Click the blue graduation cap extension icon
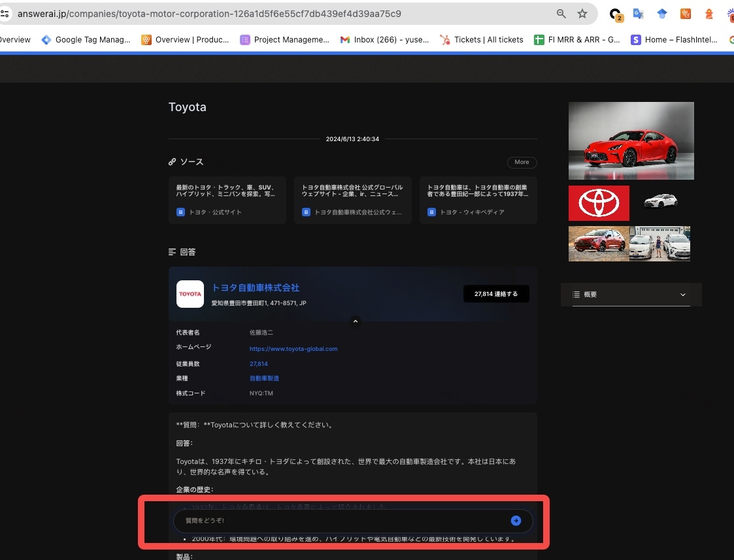Viewport: 734px width, 560px height. pos(661,14)
